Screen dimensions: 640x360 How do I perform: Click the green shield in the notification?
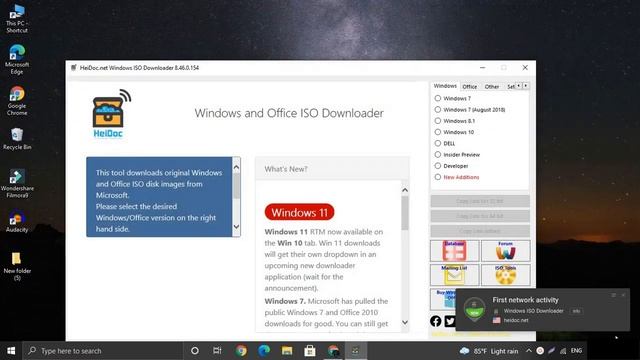[x=474, y=309]
